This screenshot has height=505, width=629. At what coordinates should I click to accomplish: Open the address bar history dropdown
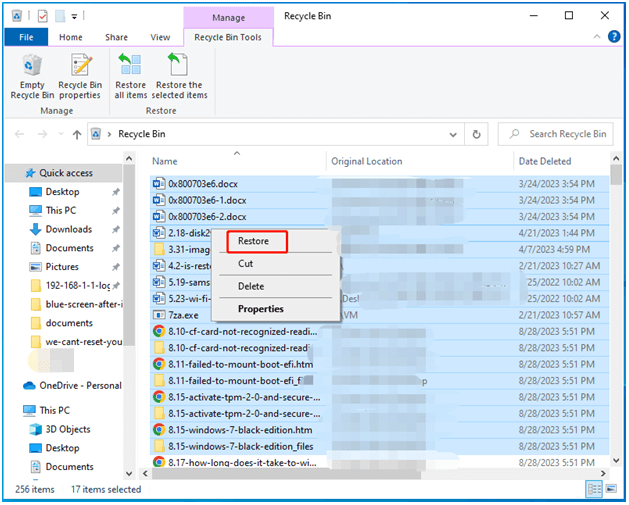(x=453, y=135)
